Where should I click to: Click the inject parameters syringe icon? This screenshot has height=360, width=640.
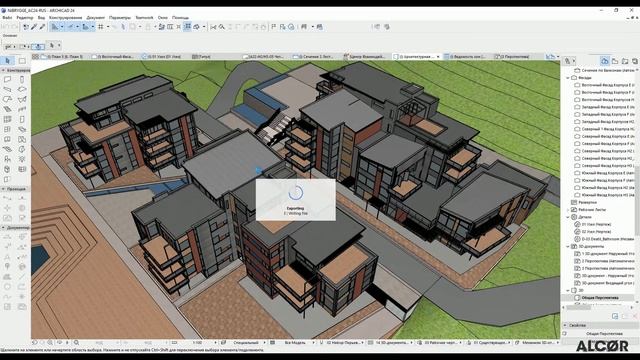pos(42,27)
